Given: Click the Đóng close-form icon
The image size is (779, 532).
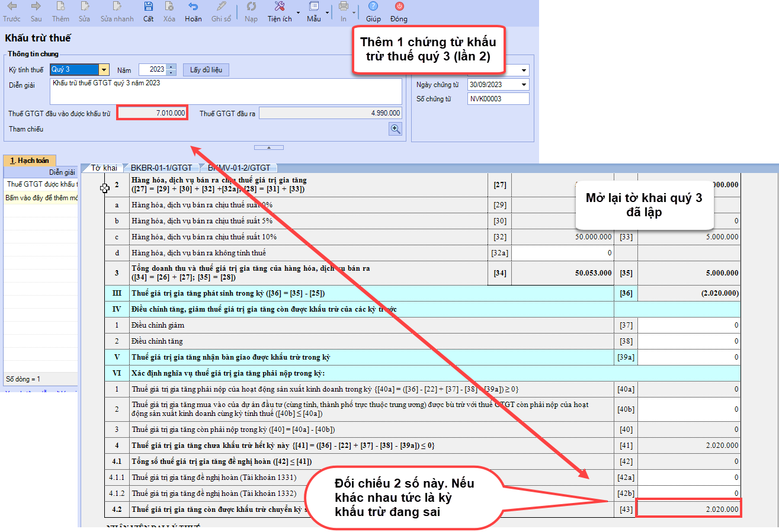Looking at the screenshot, I should coord(399,7).
